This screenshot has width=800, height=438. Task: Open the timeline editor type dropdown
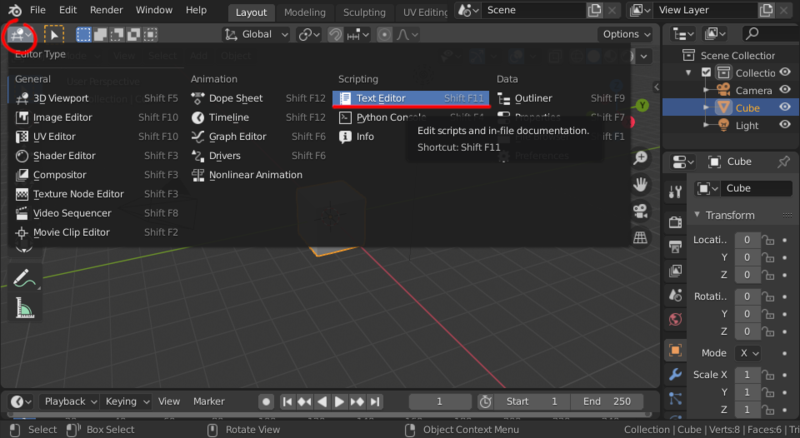click(x=21, y=402)
